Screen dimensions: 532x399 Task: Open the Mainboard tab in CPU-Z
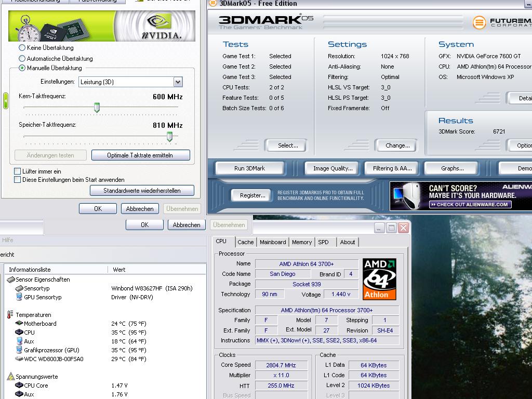click(273, 242)
